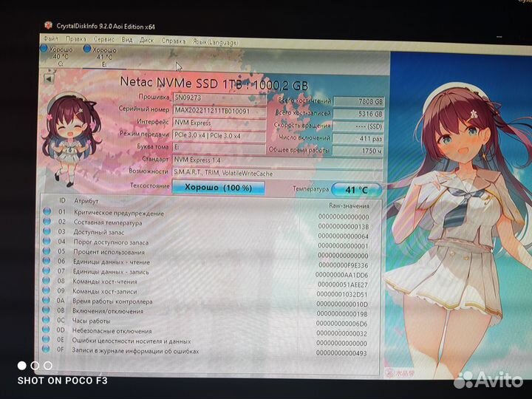Click the Хорошо (100 %) health status button
This screenshot has height=399, width=532.
click(x=218, y=187)
